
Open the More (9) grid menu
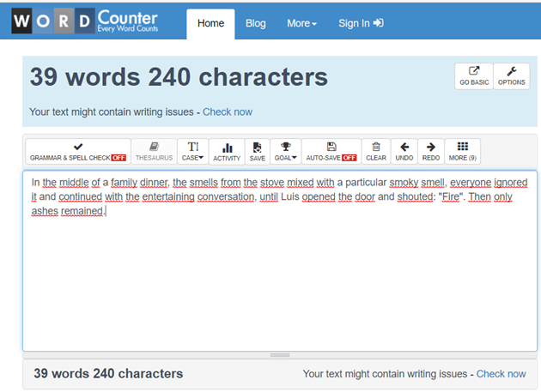(463, 152)
